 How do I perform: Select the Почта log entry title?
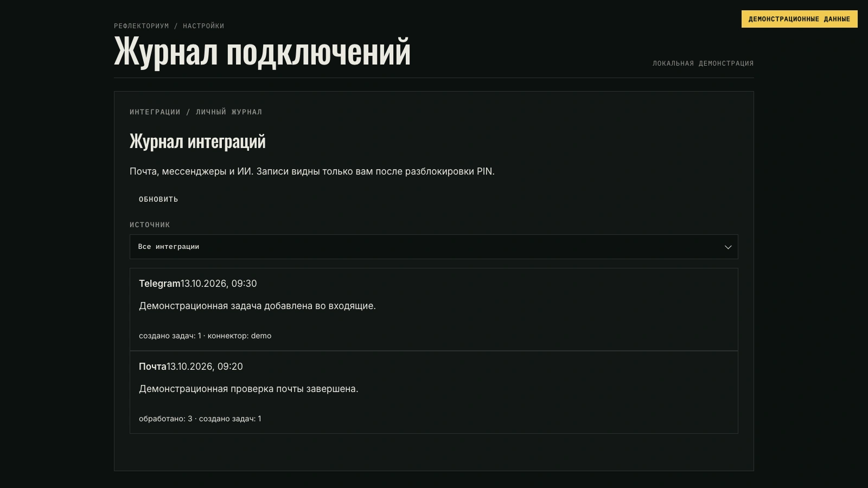pyautogui.click(x=152, y=367)
